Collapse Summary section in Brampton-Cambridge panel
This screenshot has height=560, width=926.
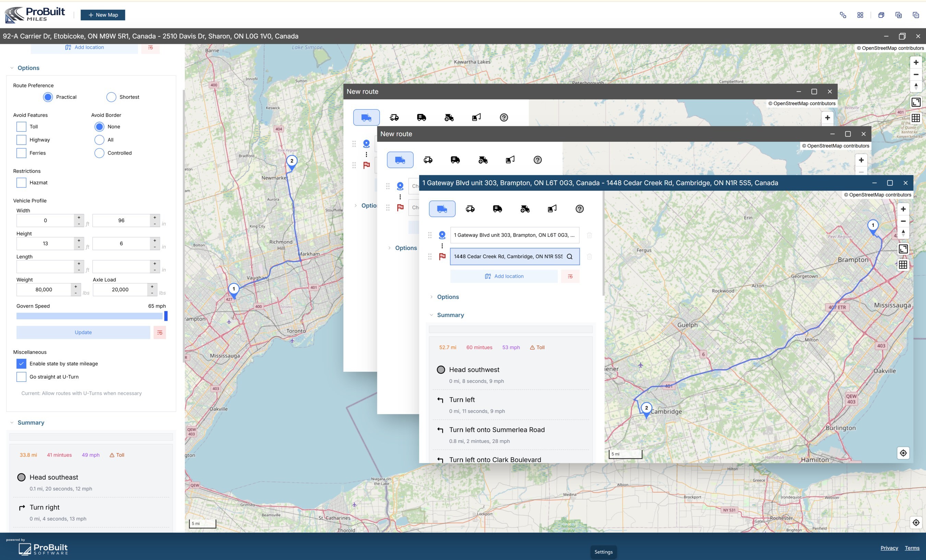tap(450, 315)
